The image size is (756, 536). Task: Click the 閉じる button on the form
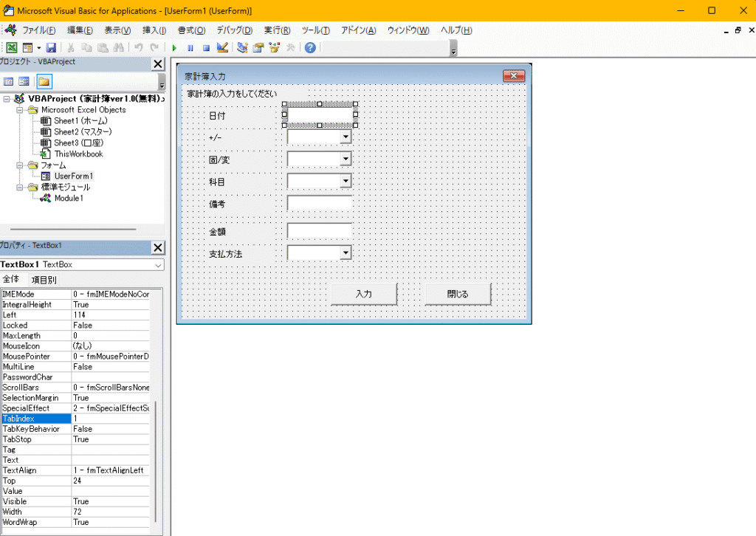(458, 294)
